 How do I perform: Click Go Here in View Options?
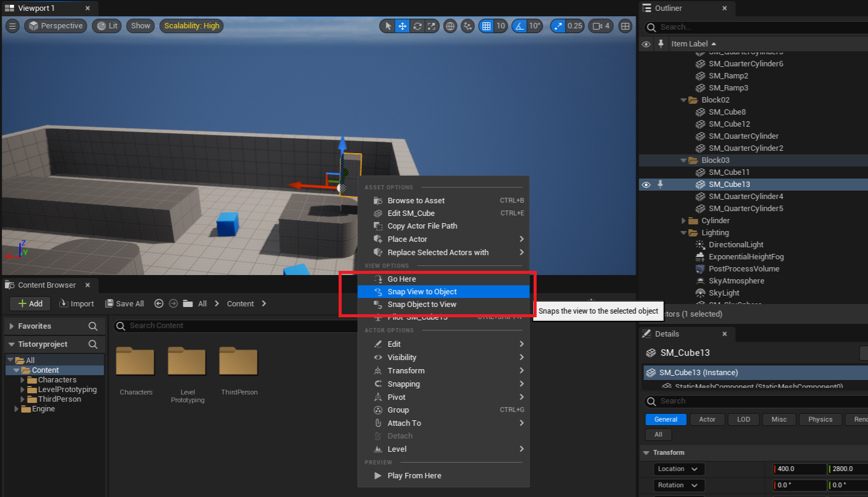coord(443,279)
